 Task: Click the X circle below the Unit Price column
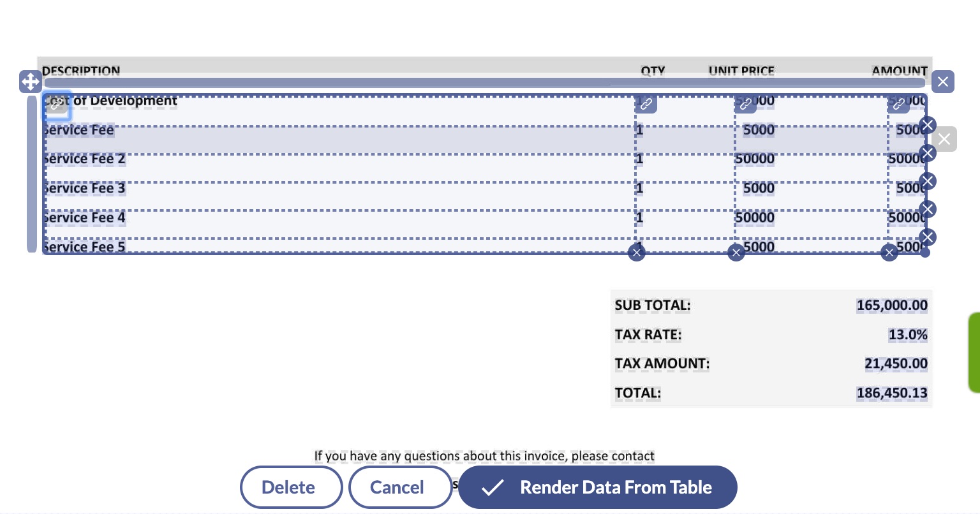pyautogui.click(x=736, y=253)
